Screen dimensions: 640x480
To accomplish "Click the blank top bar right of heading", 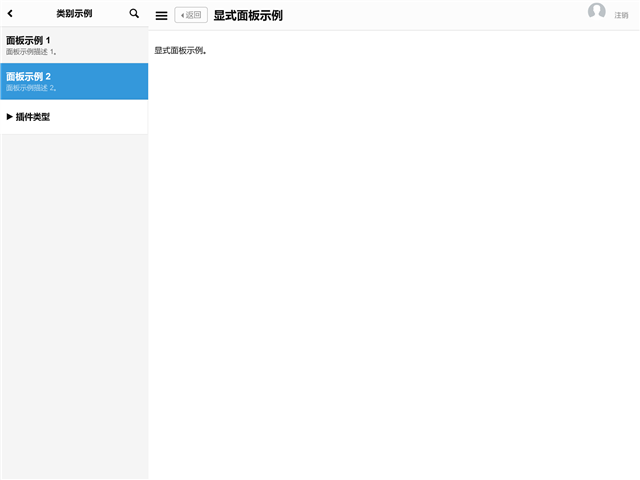I will (x=430, y=15).
